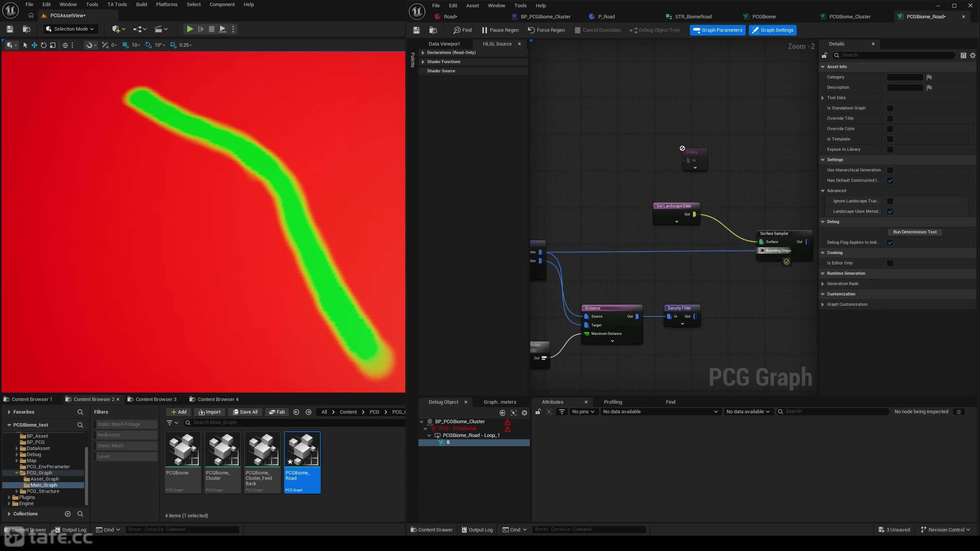Switch to PCGBiome_Cluster tab
Screen dimensions: 980x551
click(849, 17)
